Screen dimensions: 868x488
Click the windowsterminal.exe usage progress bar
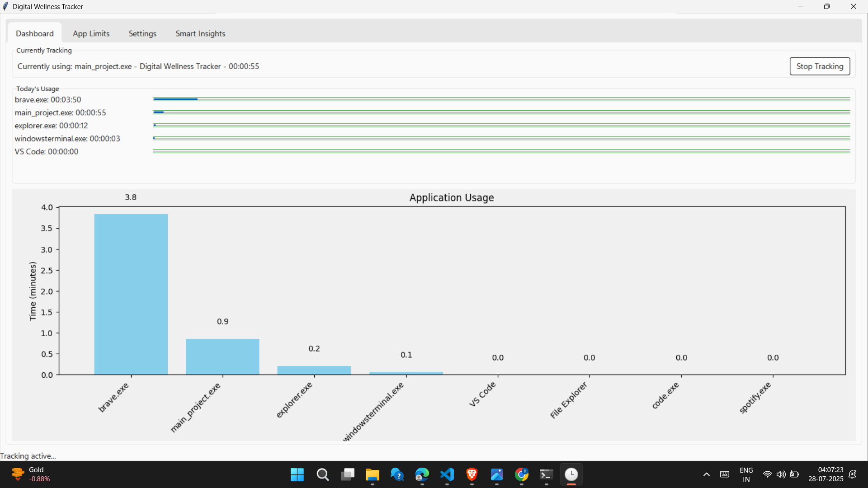501,138
